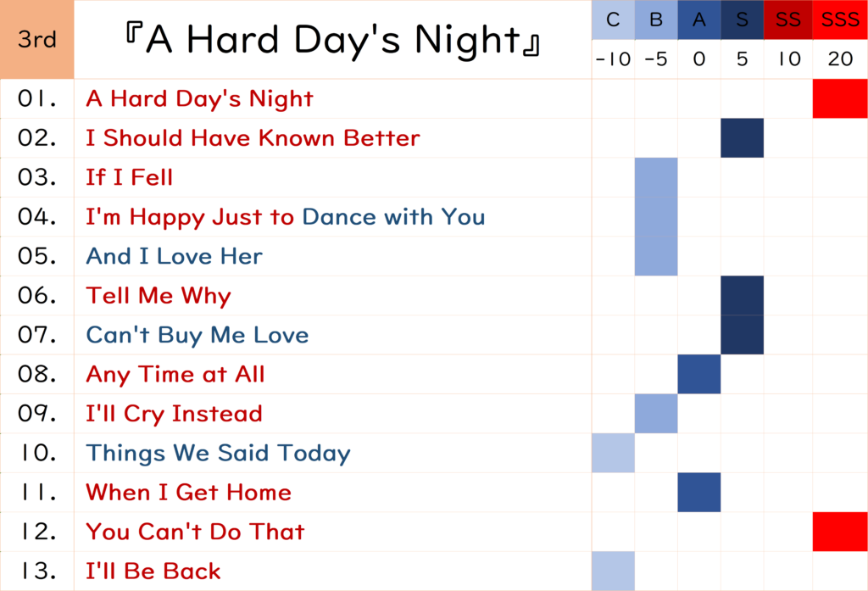Screen dimensions: 868x591
Task: Click the red SSS cell for track 01
Action: (x=840, y=99)
